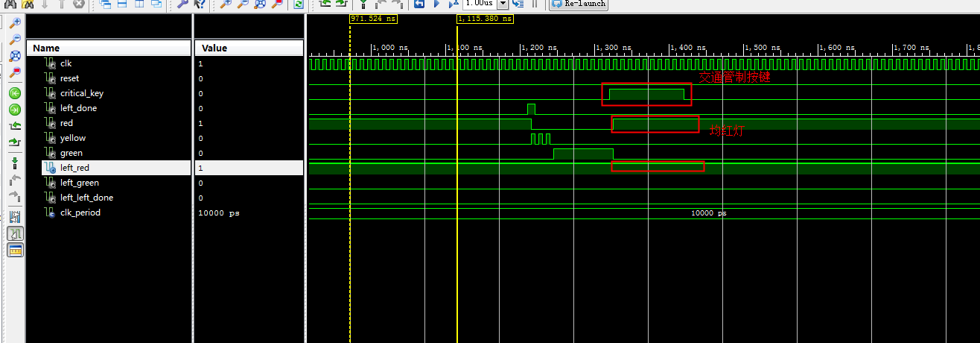
Task: Click the Find Next binoculars icon
Action: 28,4
